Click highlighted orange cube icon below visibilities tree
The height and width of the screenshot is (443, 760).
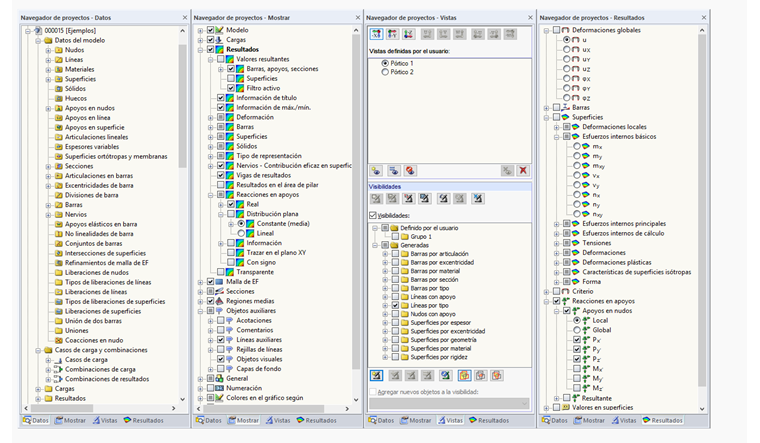point(464,375)
